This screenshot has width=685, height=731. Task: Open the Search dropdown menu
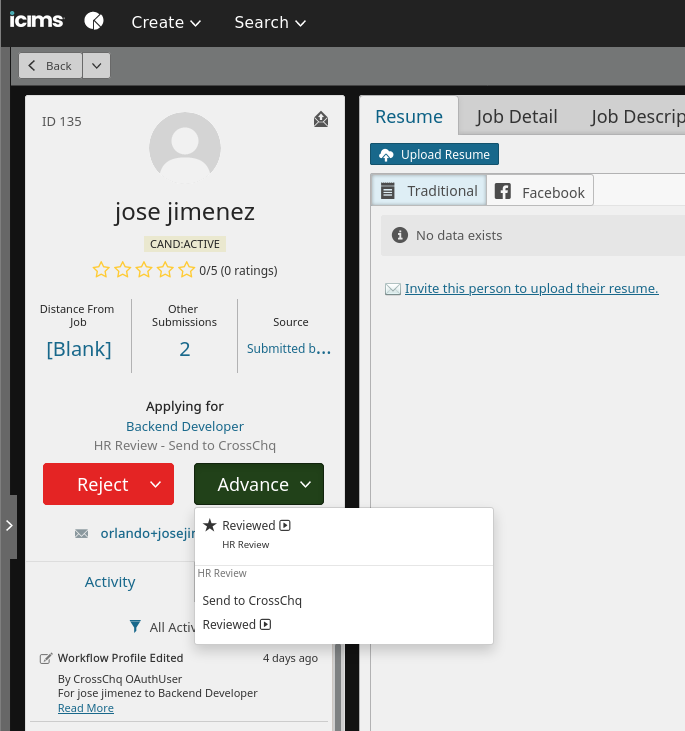(x=270, y=22)
